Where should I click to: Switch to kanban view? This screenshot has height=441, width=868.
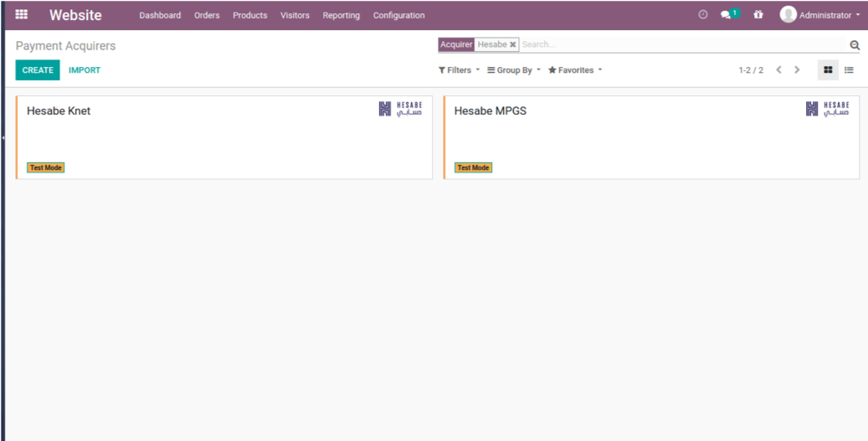[828, 70]
